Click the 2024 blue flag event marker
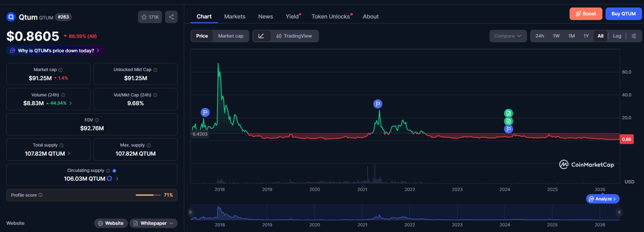Screen dimensions: 644x232 coord(508,129)
